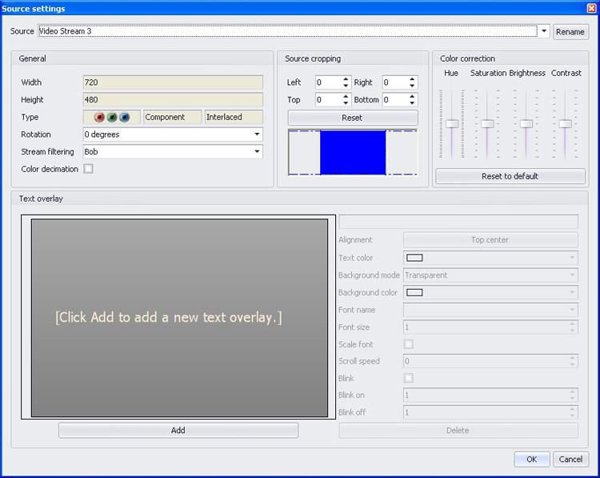
Task: Click the Contrast slider handle
Action: (x=565, y=123)
